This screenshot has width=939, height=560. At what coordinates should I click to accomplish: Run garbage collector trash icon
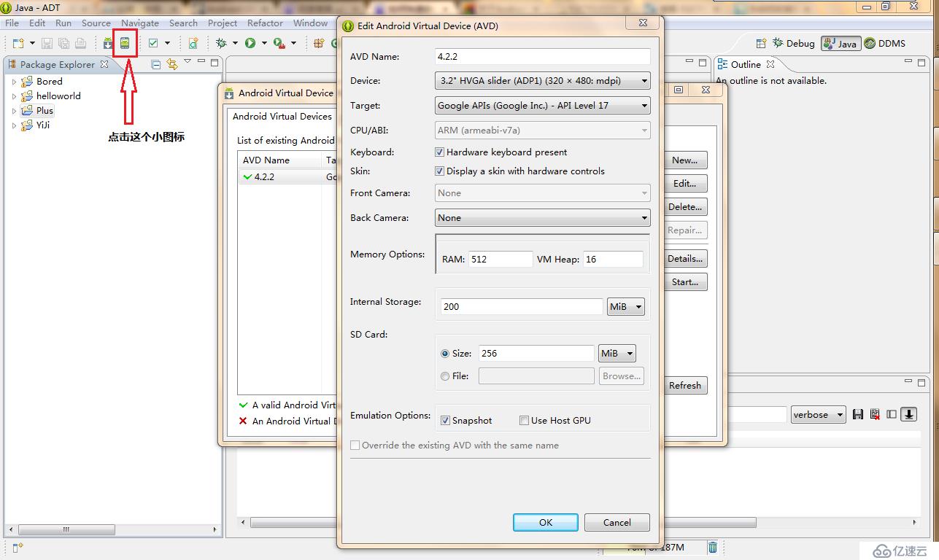tap(713, 548)
